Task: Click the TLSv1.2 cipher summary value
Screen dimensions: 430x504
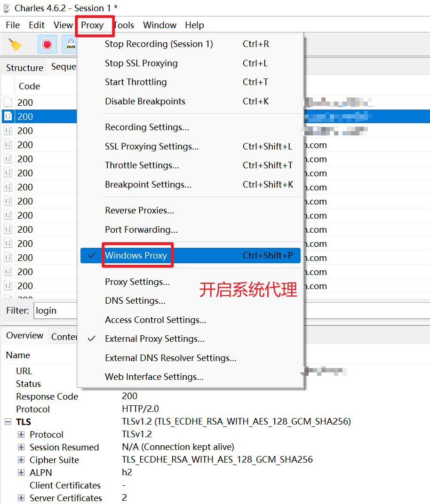Action: coord(236,421)
